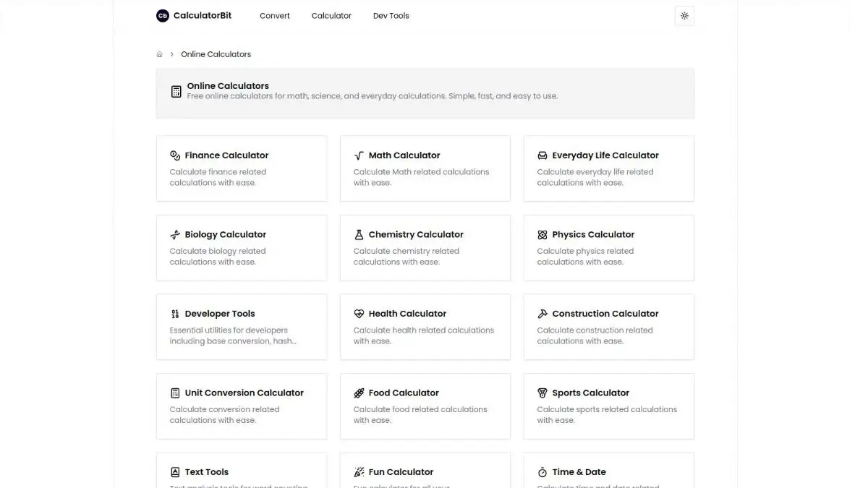Click the Health Calculator heart icon

pyautogui.click(x=359, y=314)
